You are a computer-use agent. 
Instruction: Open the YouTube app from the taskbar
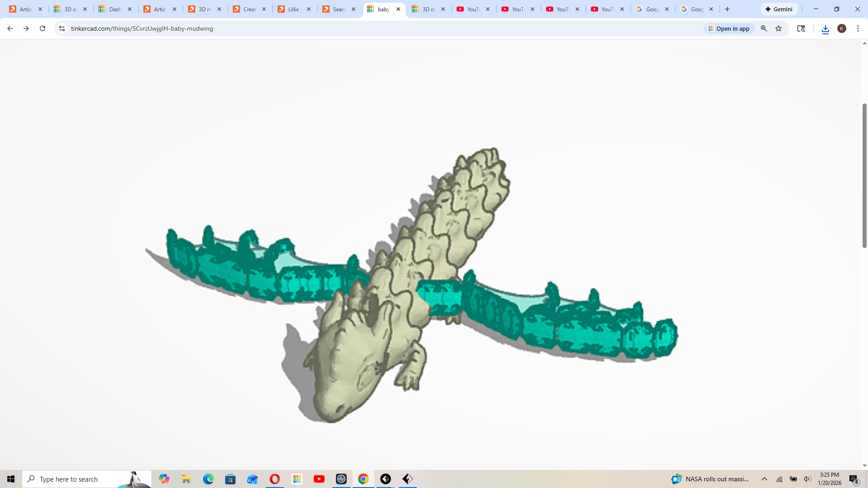pos(319,479)
